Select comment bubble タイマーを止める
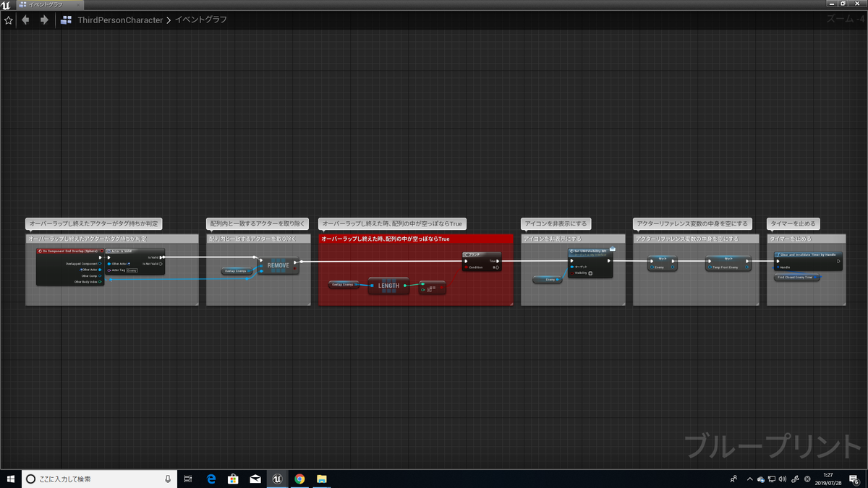Screen dimensions: 868x488 pos(793,223)
